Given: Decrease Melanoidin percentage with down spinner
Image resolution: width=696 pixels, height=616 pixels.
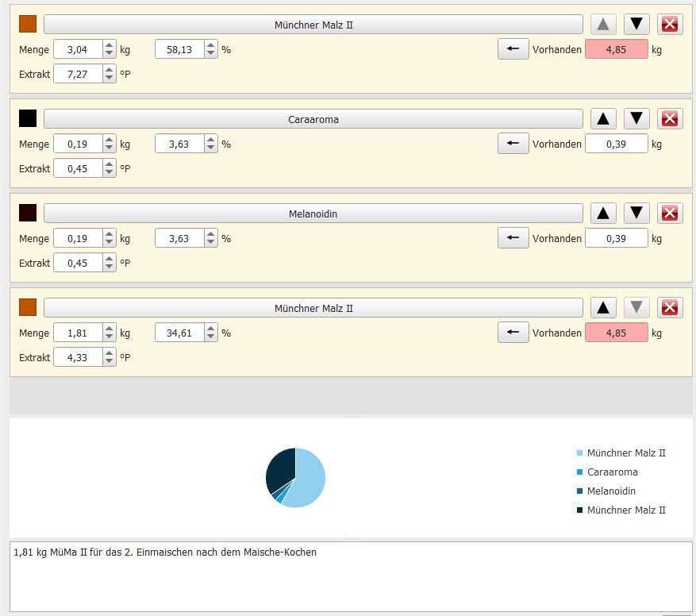Looking at the screenshot, I should 210,242.
